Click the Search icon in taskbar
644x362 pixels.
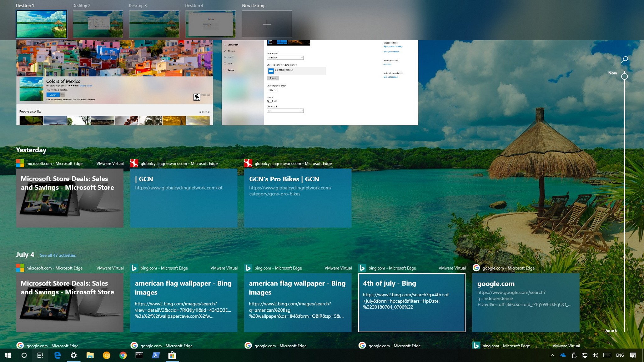pos(24,355)
